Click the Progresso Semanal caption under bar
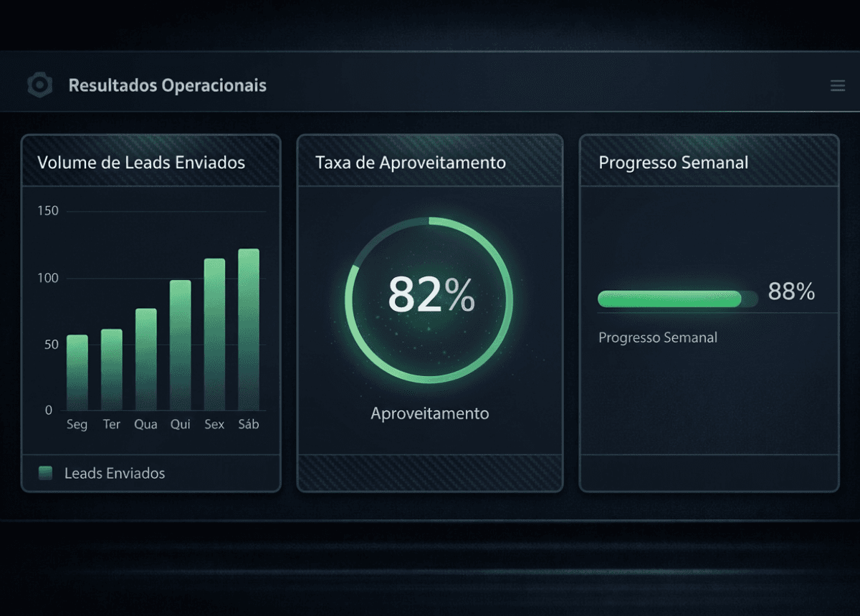The height and width of the screenshot is (616, 860). 657,337
